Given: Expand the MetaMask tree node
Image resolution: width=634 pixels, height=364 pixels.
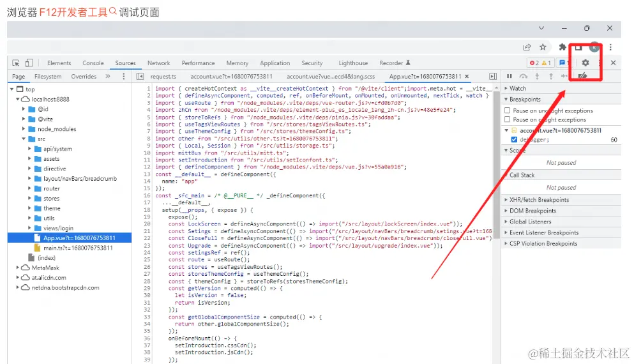Looking at the screenshot, I should click(17, 268).
